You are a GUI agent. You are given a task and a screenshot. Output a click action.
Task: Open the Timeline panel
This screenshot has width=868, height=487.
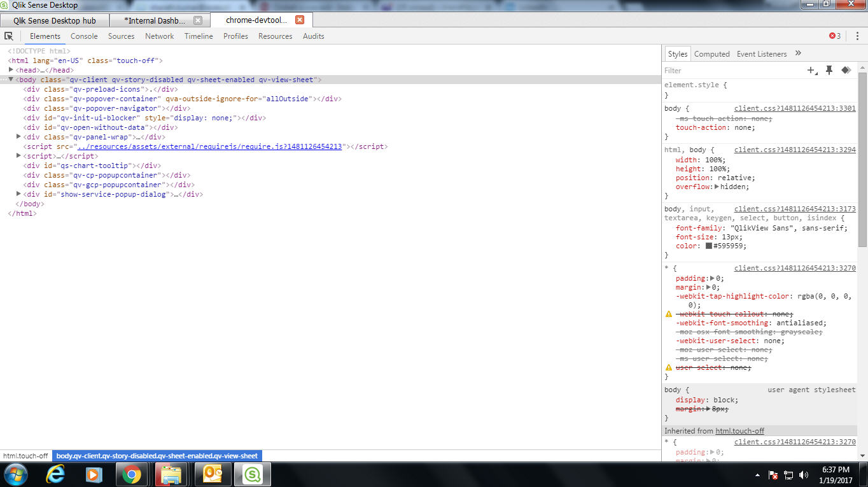[199, 36]
